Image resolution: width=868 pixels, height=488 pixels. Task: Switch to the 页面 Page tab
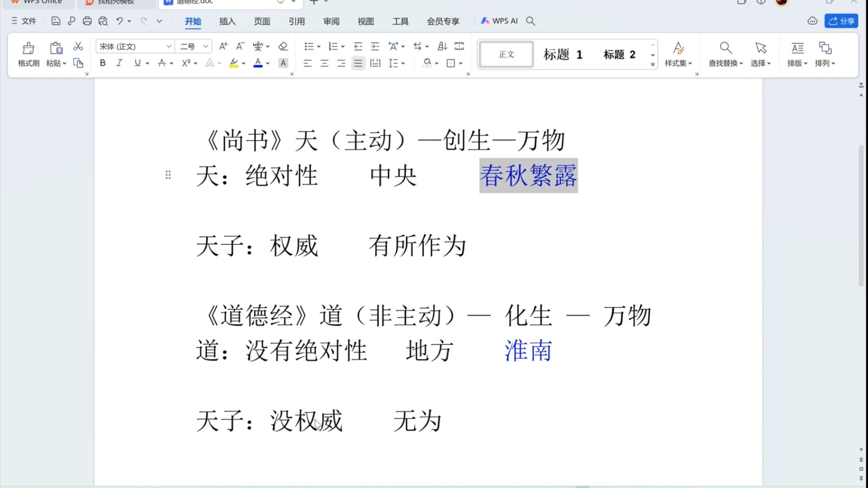pyautogui.click(x=262, y=21)
